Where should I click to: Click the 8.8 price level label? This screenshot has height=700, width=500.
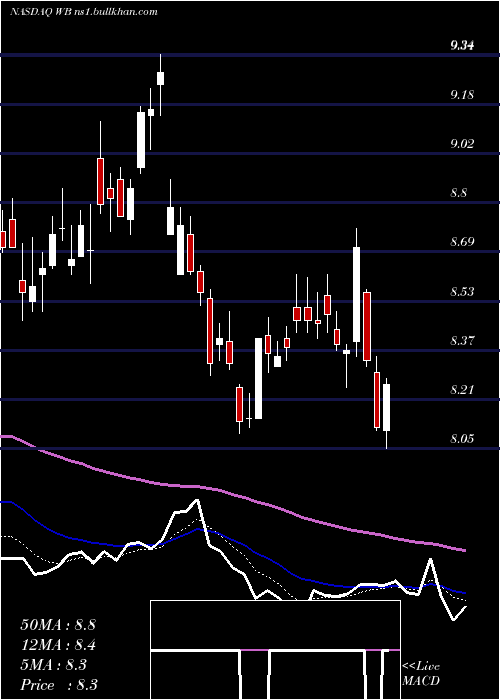(459, 193)
